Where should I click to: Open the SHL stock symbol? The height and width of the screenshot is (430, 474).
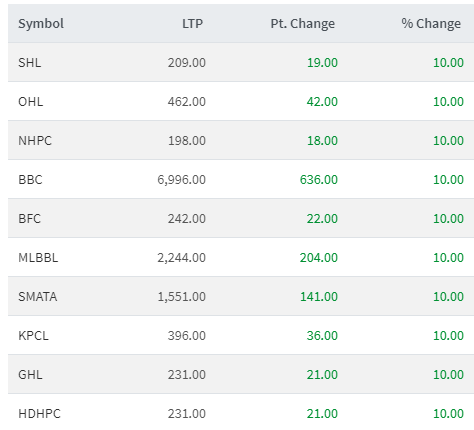pos(30,63)
